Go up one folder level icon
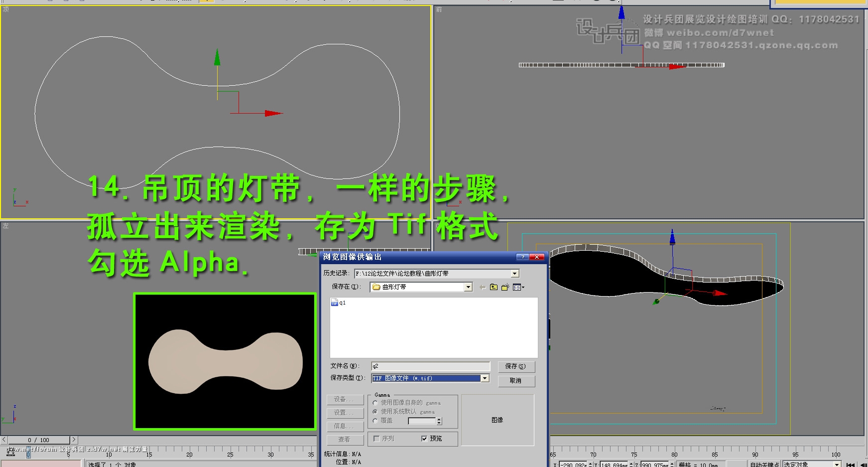Screen dimensions: 868x467 [494, 287]
